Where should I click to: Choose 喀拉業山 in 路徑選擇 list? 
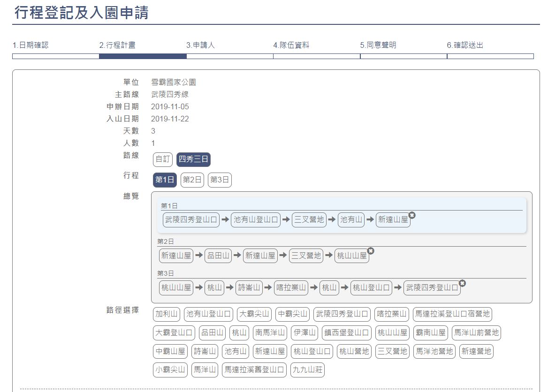pos(391,314)
